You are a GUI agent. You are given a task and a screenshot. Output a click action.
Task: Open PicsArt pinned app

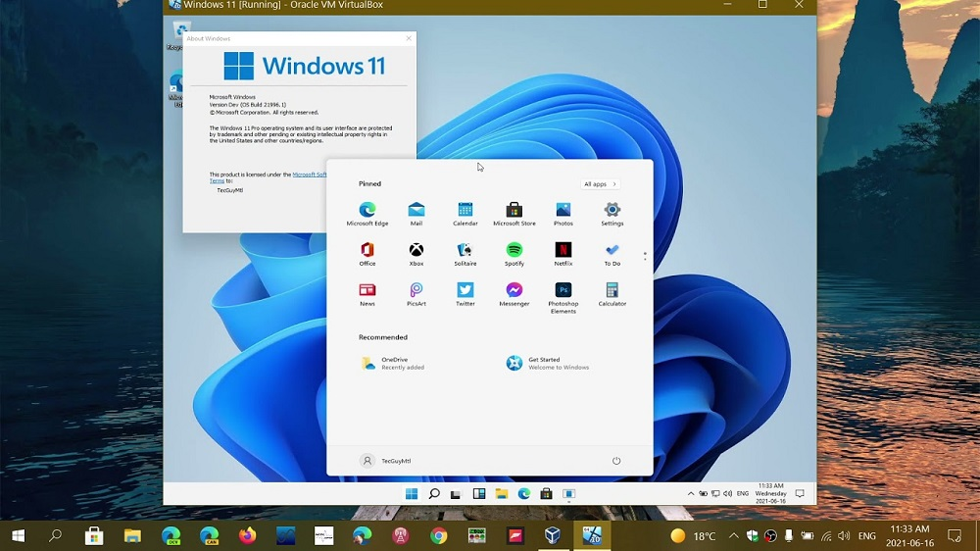coord(416,290)
